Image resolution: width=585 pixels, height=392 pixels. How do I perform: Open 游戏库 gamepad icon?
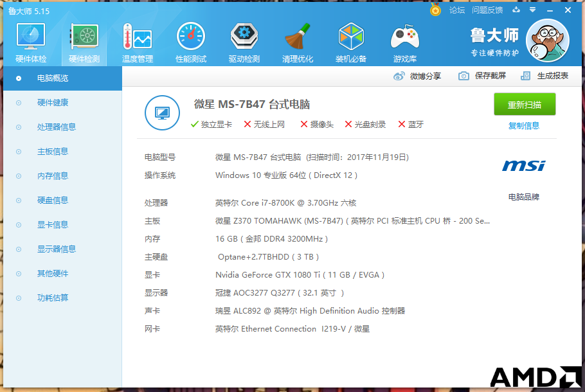click(x=405, y=42)
